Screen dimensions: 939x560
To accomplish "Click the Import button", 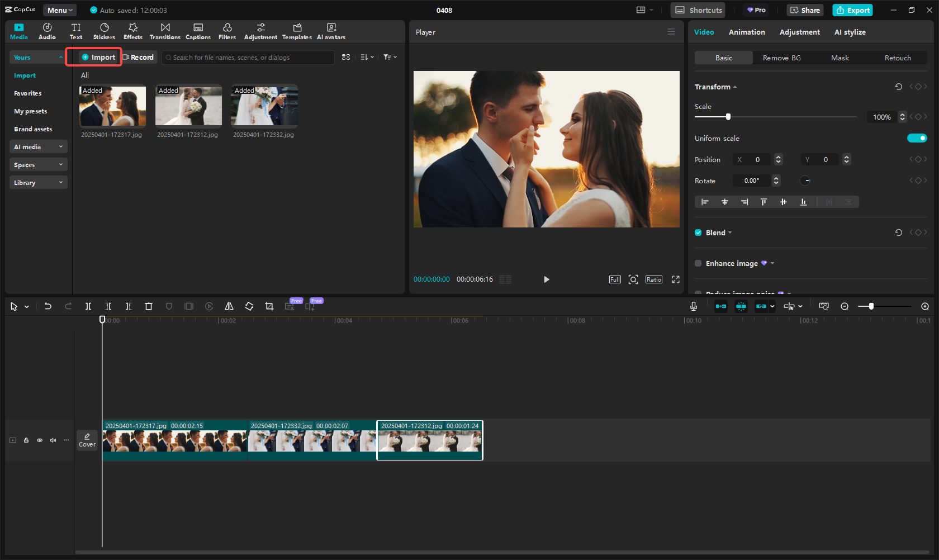I will click(98, 57).
